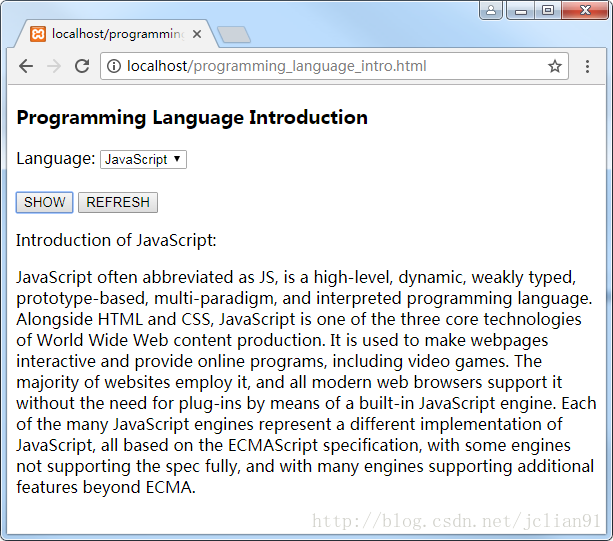The width and height of the screenshot is (613, 541).
Task: Click the REFRESH button
Action: click(118, 202)
